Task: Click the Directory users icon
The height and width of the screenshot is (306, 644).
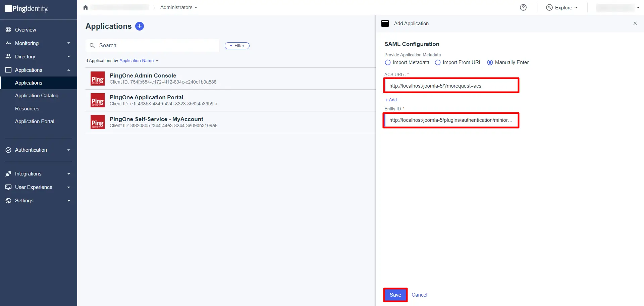Action: coord(8,56)
